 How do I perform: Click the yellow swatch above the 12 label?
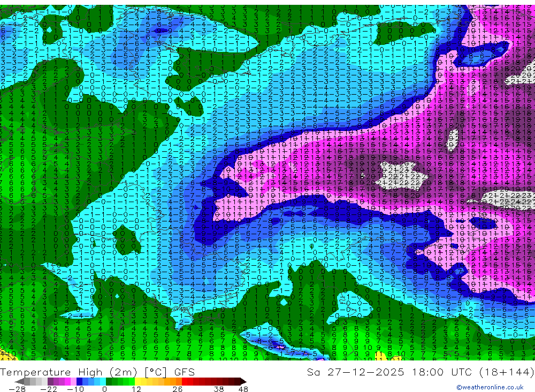tap(137, 381)
